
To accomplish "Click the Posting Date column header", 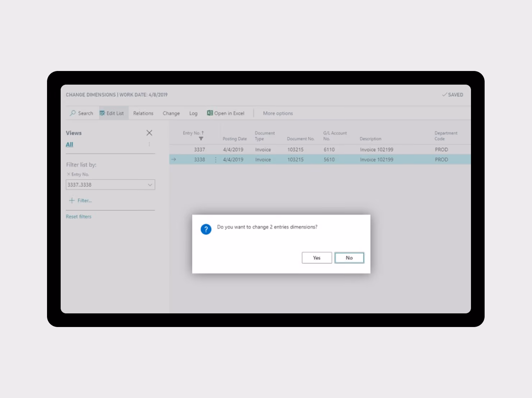I will point(235,139).
